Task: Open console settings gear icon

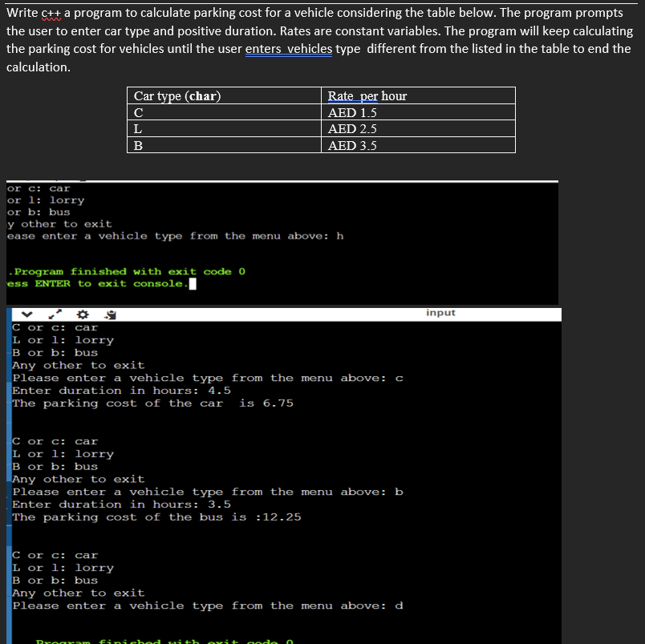Action: point(83,314)
